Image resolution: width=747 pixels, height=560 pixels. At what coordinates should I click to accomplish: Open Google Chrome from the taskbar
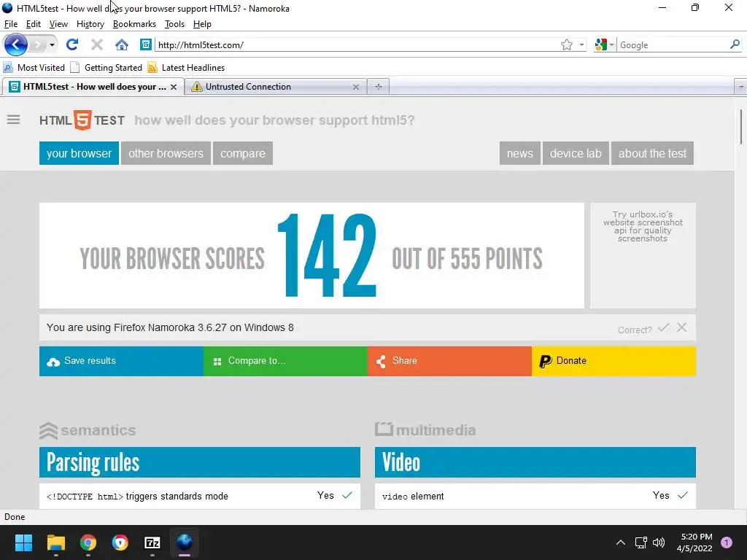88,542
